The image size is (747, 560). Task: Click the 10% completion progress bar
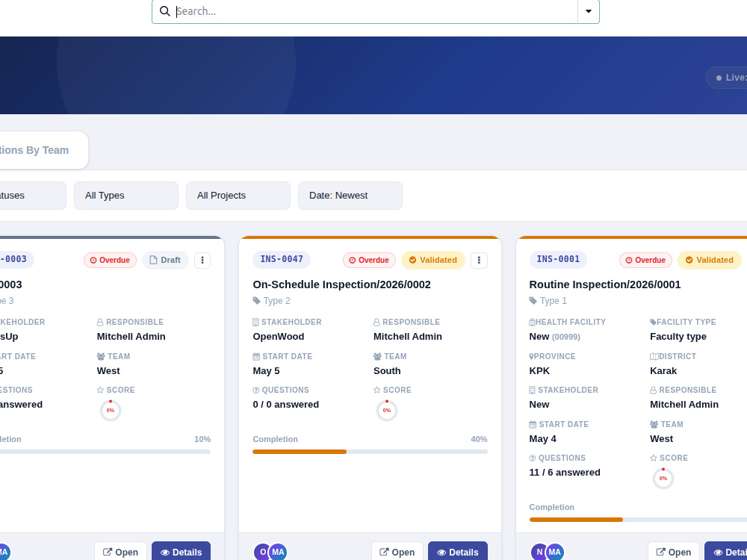coord(105,452)
